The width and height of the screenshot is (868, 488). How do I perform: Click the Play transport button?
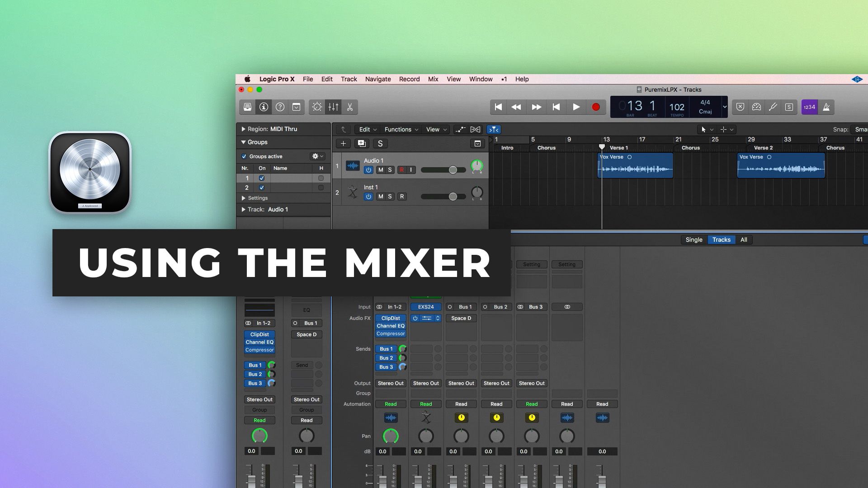[576, 107]
